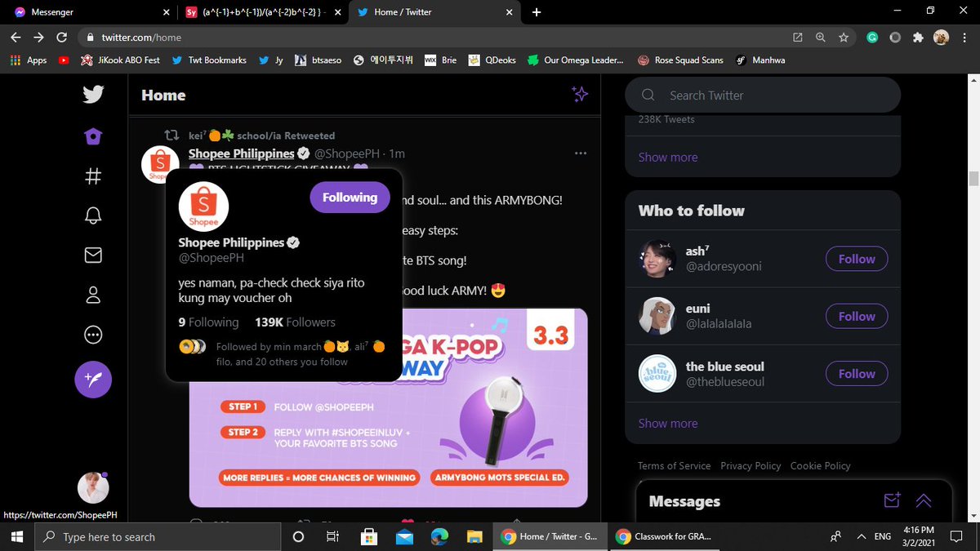This screenshot has width=980, height=551.
Task: Click Show more under trends
Action: (x=668, y=157)
